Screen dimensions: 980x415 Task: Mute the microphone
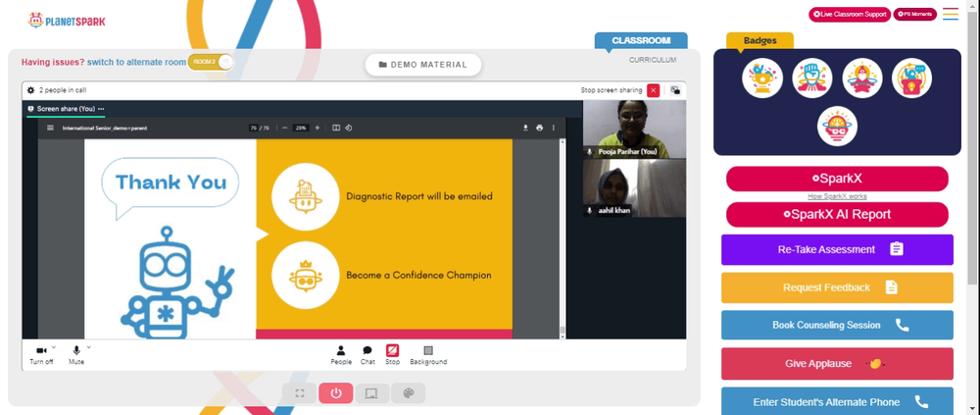tap(76, 355)
